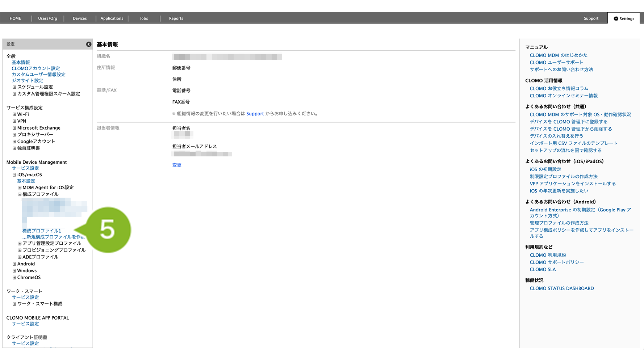Expand the ADEプロファイル node
Viewport: 644px width, 362px height.
coord(20,257)
